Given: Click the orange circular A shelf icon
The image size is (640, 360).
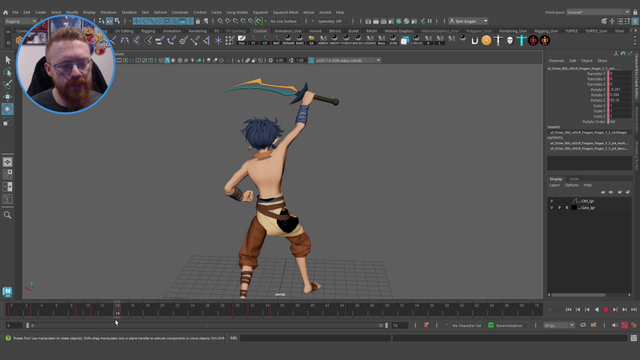Looking at the screenshot, I should [486, 40].
